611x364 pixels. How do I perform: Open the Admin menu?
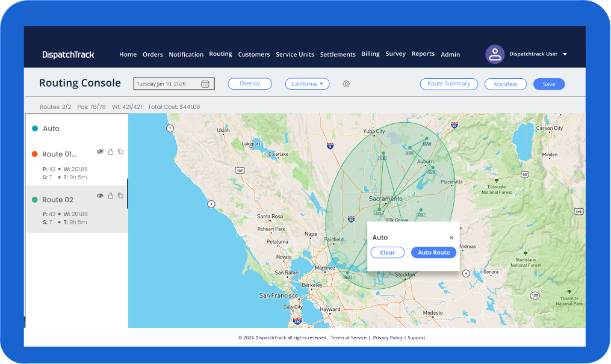(x=450, y=54)
